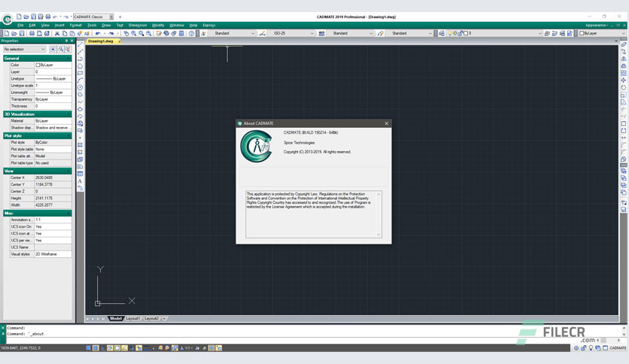Toggle Ortho mode in status bar
The image size is (629, 364).
tap(102, 348)
